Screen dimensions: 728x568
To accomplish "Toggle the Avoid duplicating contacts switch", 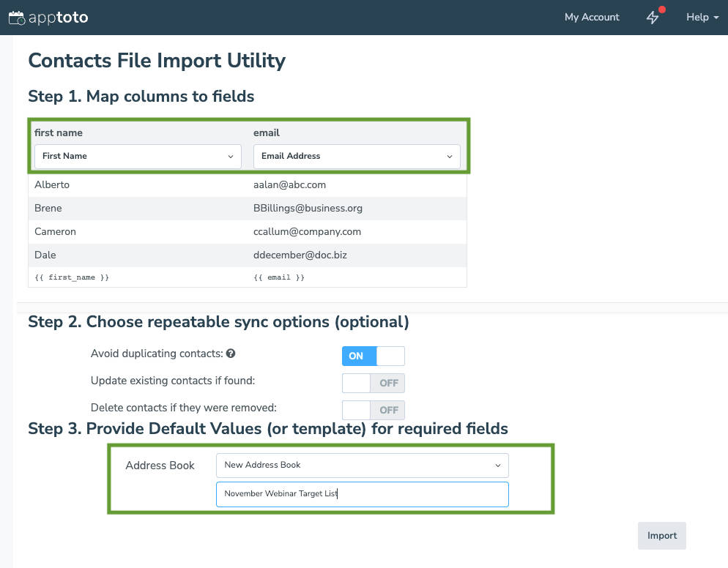I will [x=373, y=356].
